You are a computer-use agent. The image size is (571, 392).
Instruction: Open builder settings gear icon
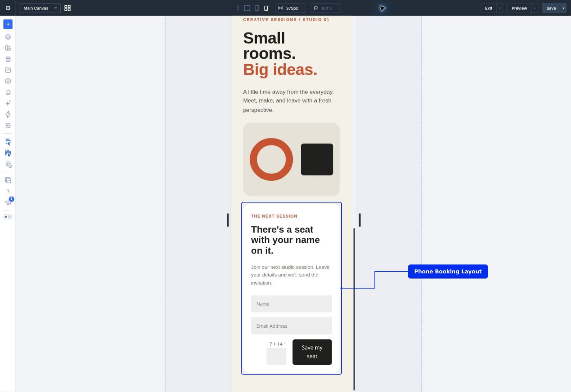[x=8, y=8]
